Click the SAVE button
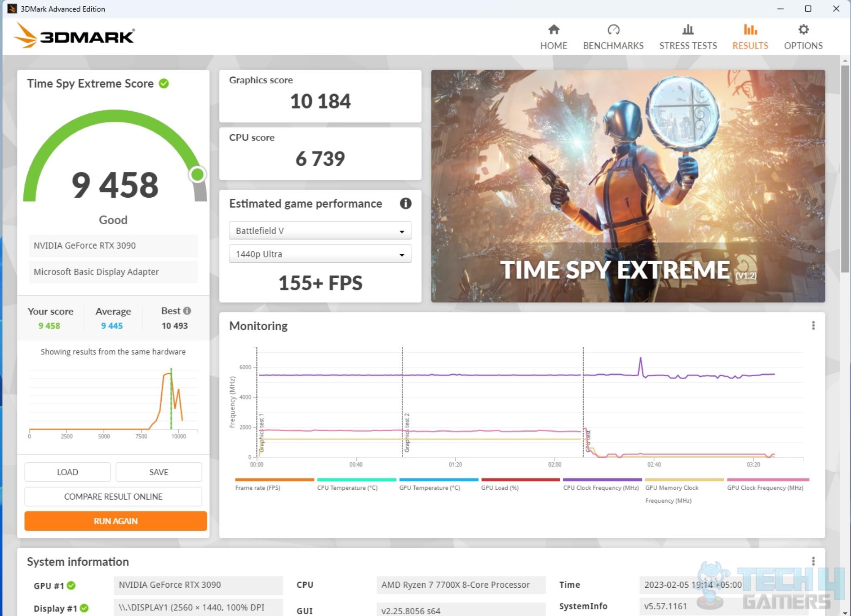Screen dimensions: 851x616 pos(159,472)
